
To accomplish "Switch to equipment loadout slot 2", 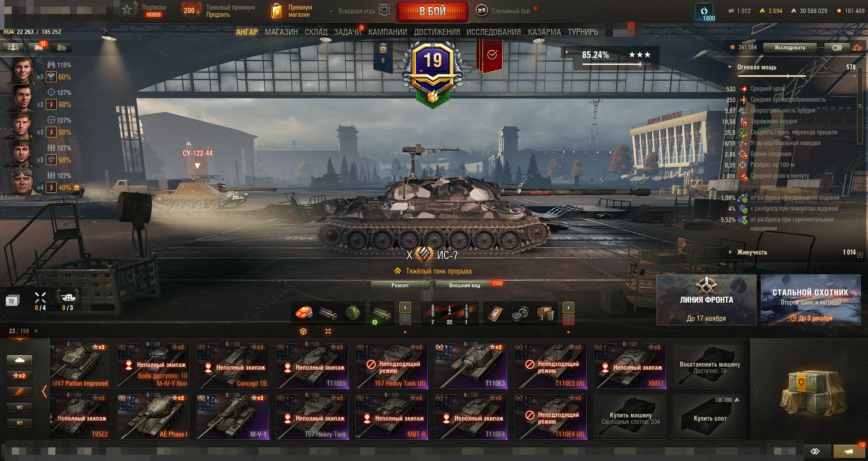I will [405, 319].
